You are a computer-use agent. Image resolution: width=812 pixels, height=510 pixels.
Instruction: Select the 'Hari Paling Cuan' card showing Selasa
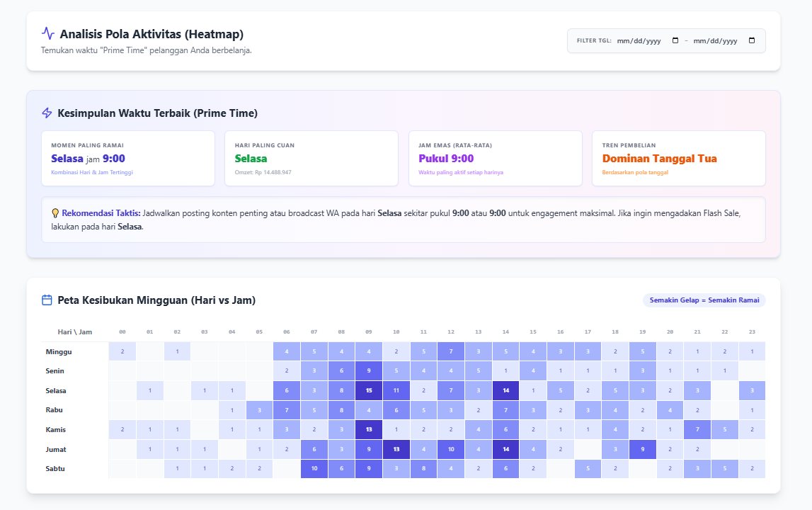coord(311,158)
